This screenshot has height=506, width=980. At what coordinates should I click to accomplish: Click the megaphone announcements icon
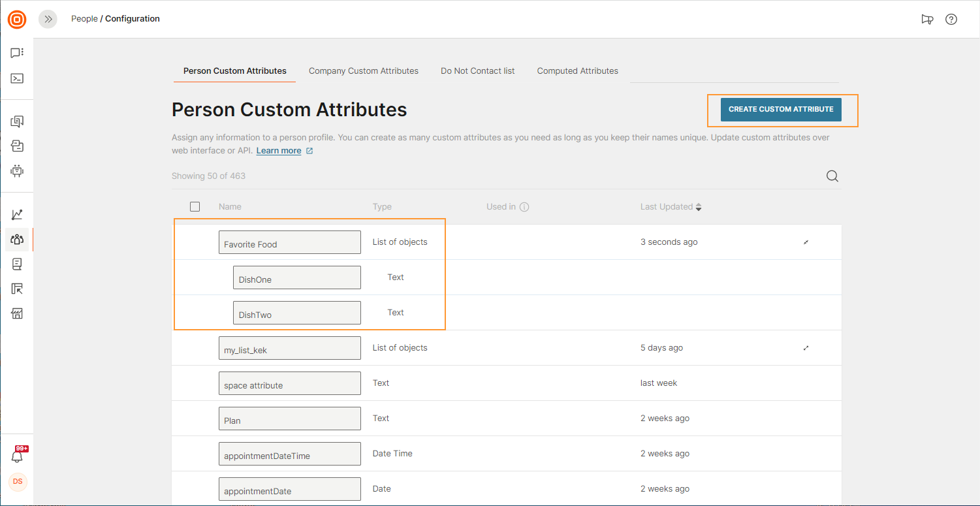(927, 20)
